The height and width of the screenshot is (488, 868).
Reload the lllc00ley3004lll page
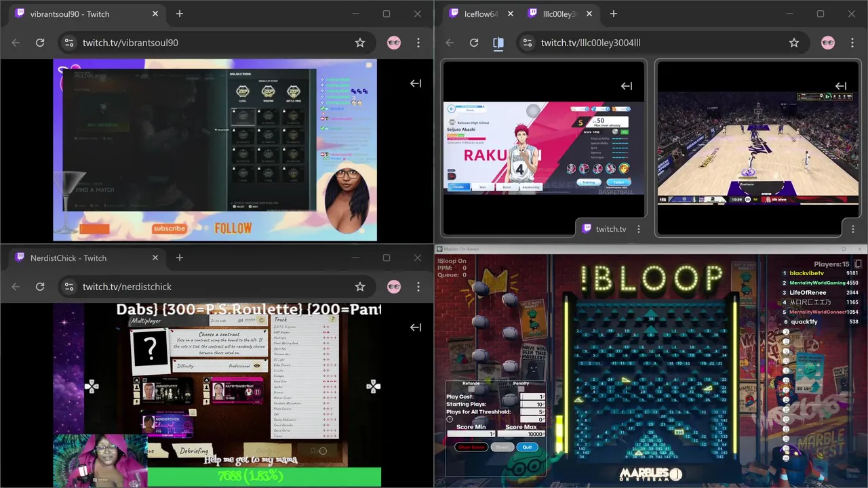474,43
